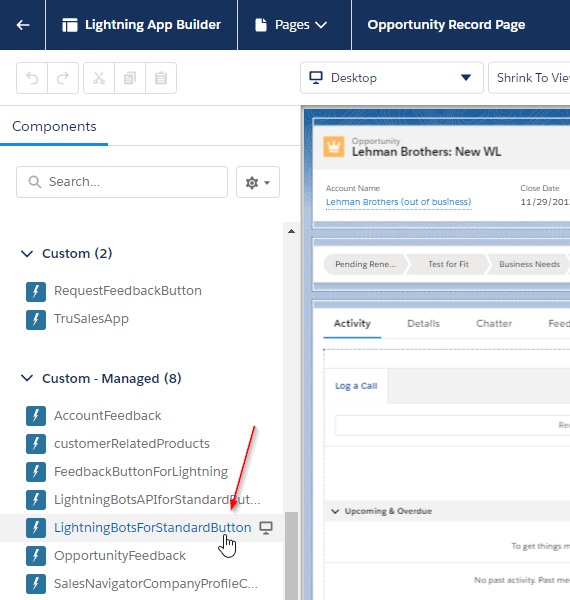Open the Desktop form factor dropdown
570x600 pixels.
(x=392, y=78)
